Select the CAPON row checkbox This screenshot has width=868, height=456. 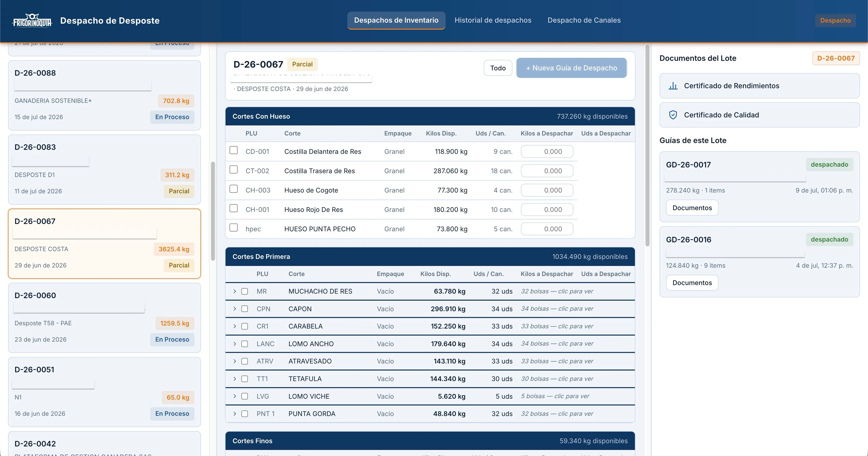[x=245, y=309]
